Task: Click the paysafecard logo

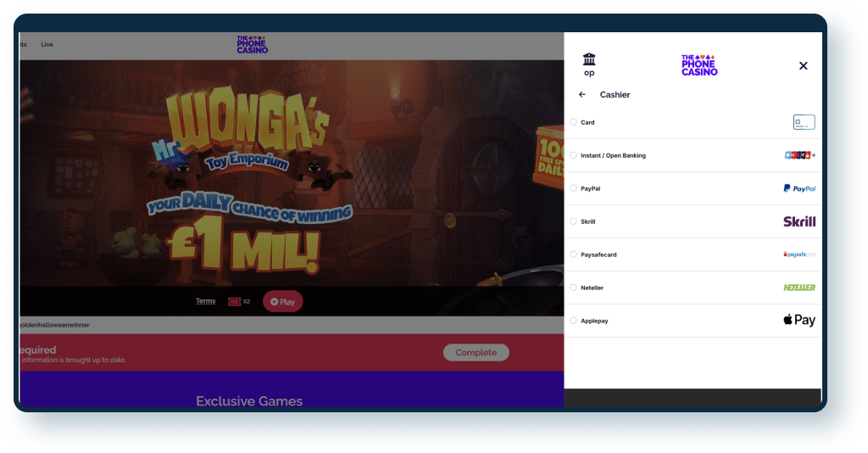Action: (x=799, y=254)
